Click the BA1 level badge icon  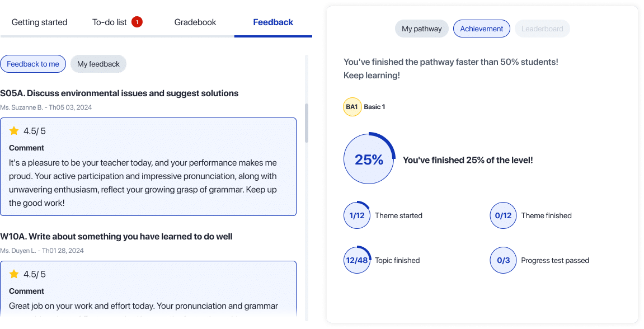352,107
